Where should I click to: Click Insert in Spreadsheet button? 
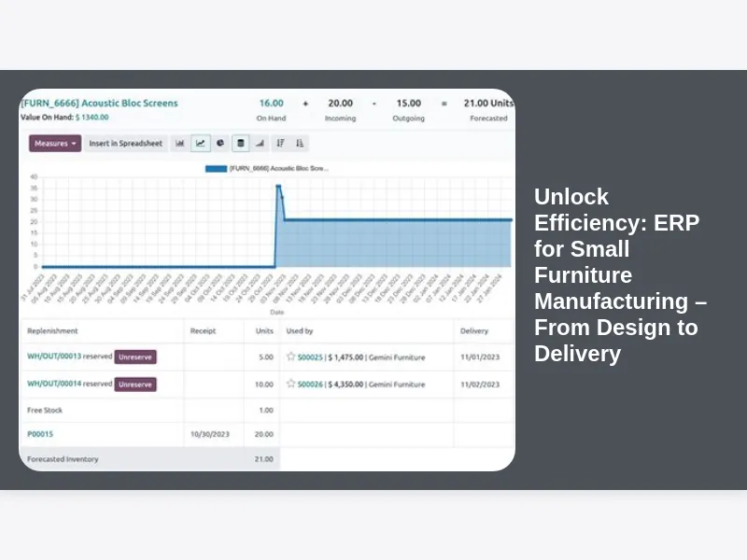tap(125, 144)
